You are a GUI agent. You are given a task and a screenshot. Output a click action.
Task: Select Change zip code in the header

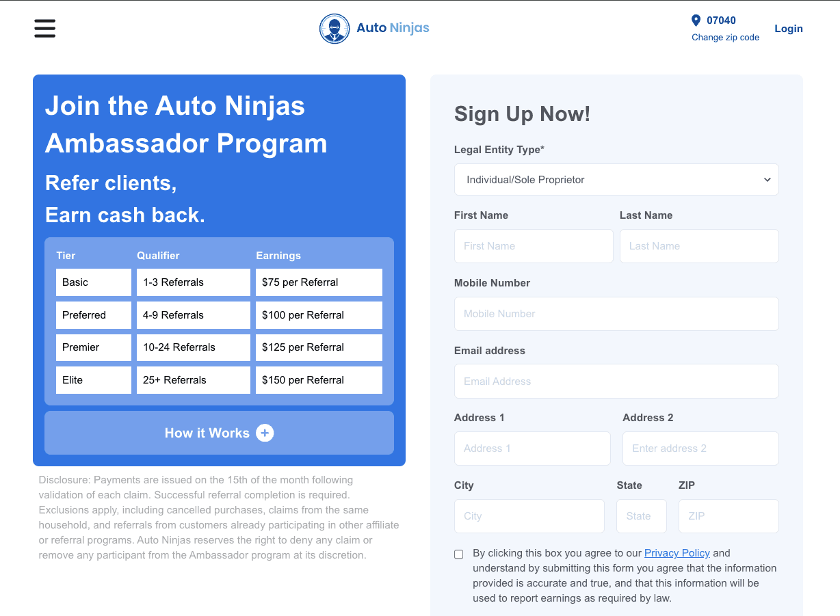click(725, 37)
